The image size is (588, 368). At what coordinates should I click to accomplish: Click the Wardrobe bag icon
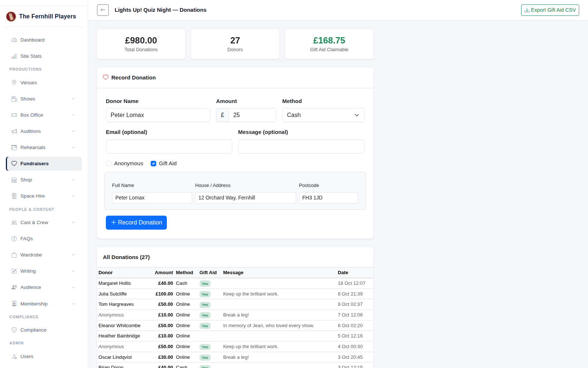click(x=14, y=255)
